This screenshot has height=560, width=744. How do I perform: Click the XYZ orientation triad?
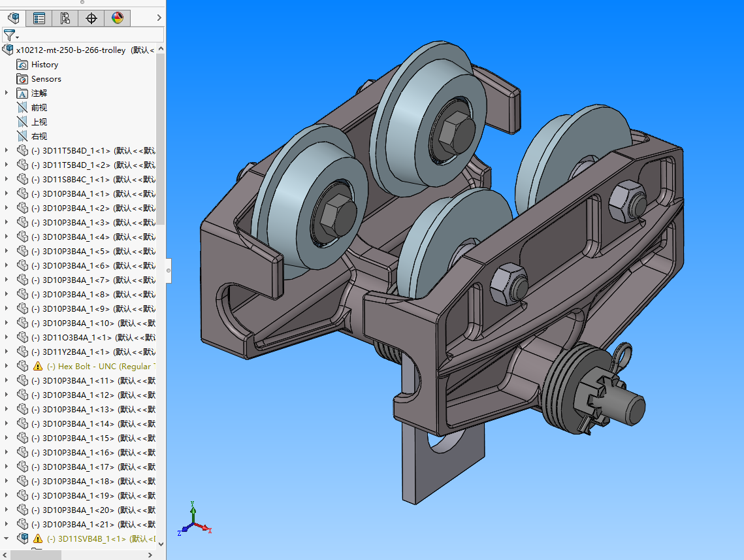194,519
